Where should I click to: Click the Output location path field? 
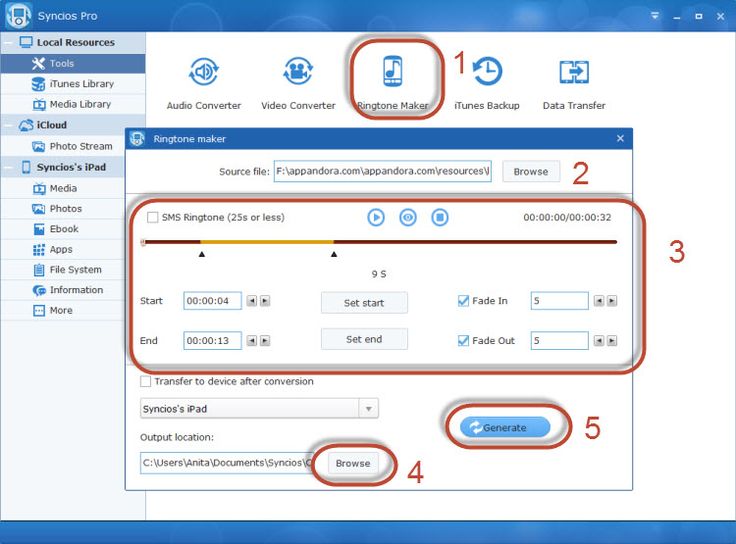point(226,463)
